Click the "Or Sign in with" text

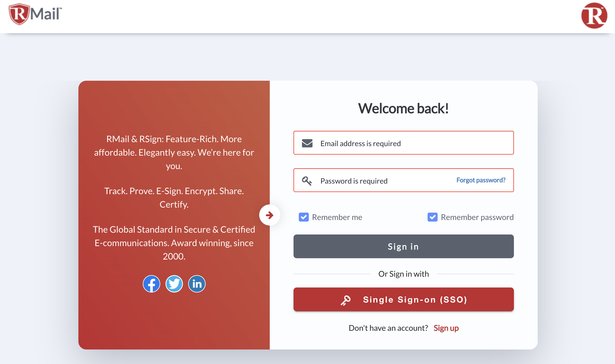pyautogui.click(x=404, y=274)
